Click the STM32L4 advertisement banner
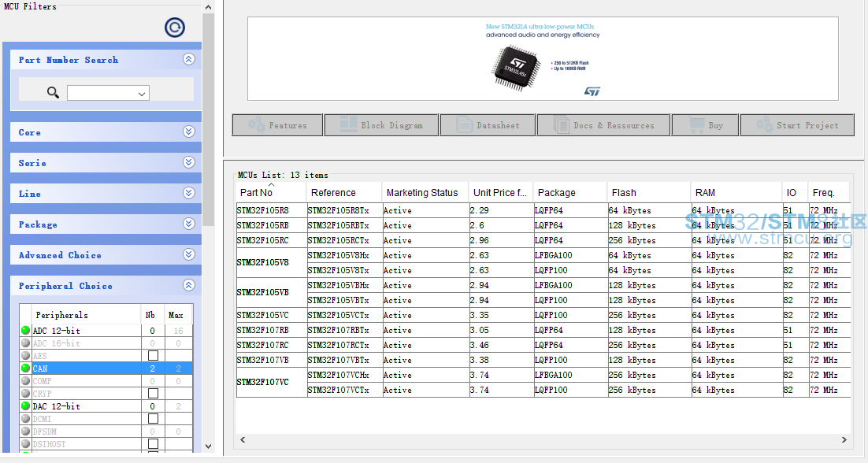Viewport: 868px width, 463px height. coord(543,58)
